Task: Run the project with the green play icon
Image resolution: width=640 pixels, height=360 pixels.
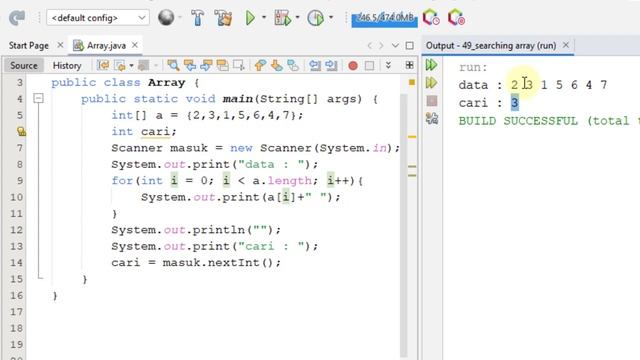Action: point(250,18)
